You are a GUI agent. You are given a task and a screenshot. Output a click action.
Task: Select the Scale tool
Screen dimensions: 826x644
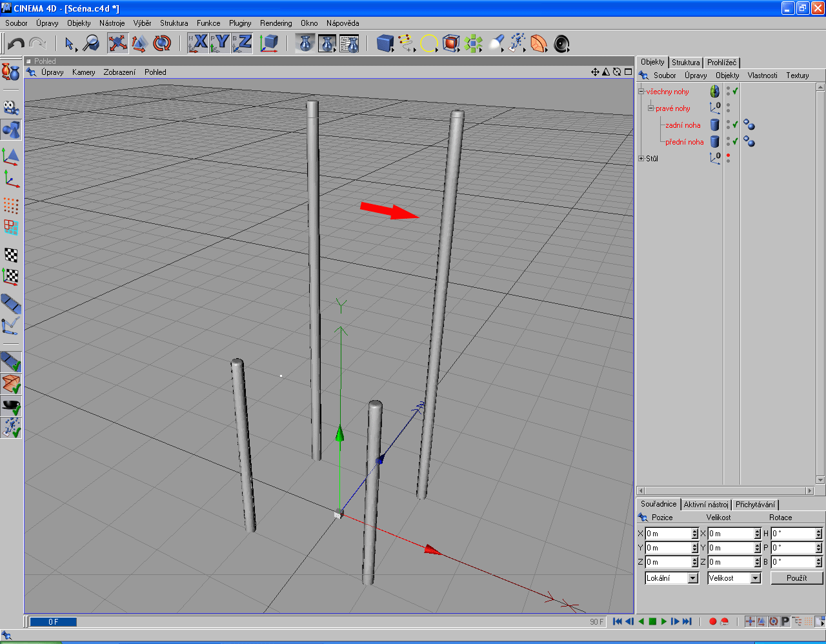pyautogui.click(x=139, y=43)
